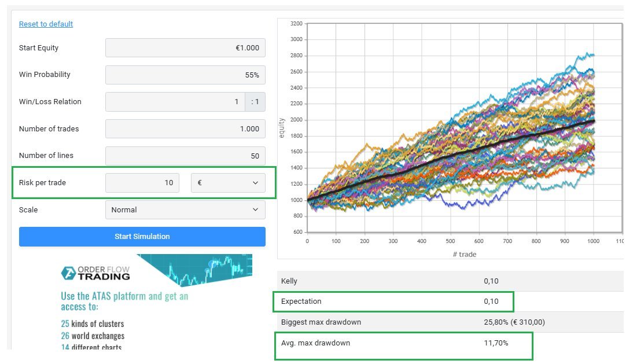The width and height of the screenshot is (633, 364).
Task: Click the Start Equity label
Action: pos(39,47)
